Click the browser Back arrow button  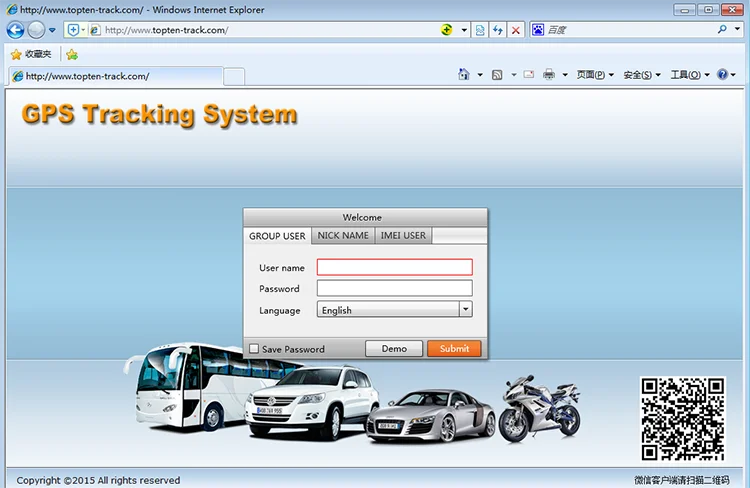[15, 30]
